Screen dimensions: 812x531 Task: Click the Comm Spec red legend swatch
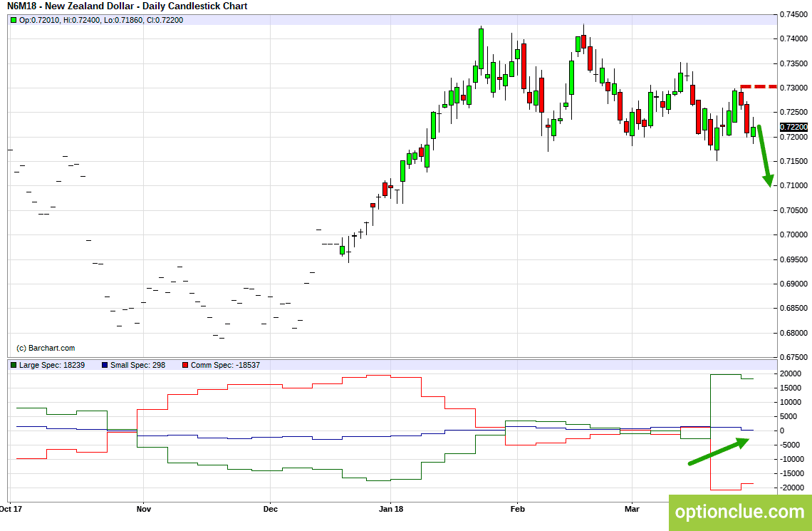pyautogui.click(x=185, y=365)
